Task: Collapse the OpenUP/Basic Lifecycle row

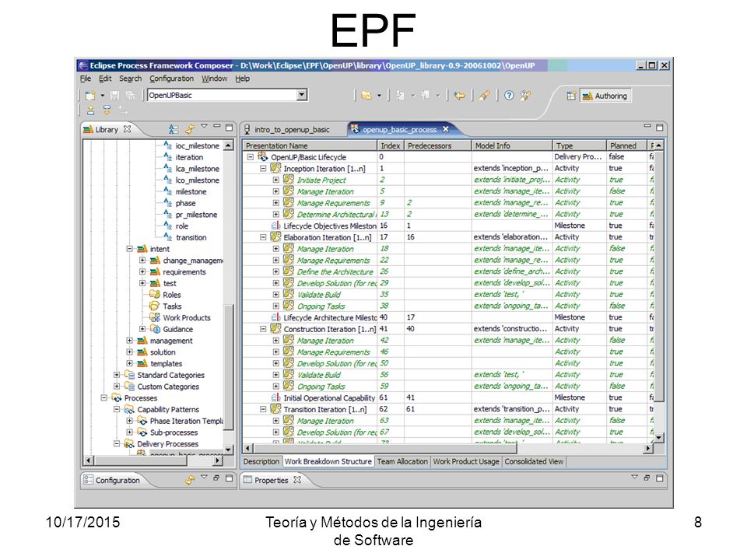Action: point(250,156)
